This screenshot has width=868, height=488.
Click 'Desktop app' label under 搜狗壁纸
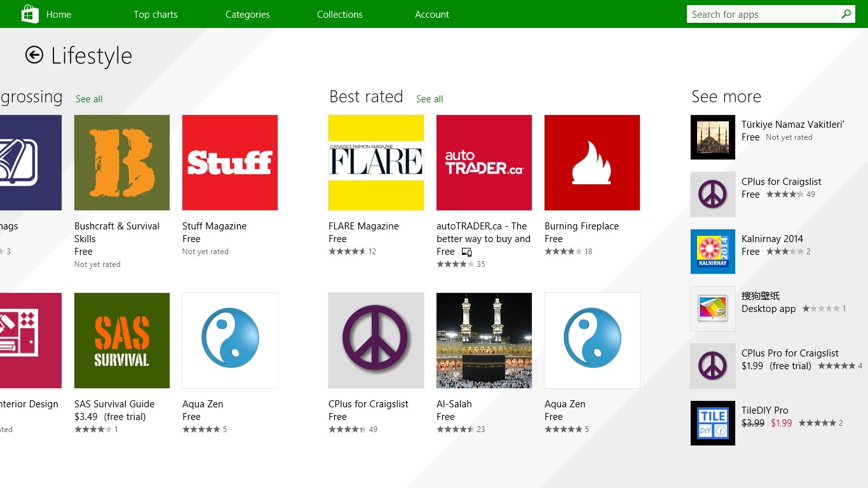click(769, 309)
